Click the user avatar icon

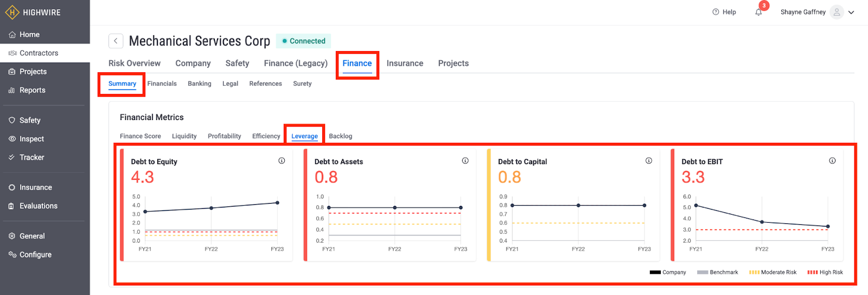pos(837,12)
